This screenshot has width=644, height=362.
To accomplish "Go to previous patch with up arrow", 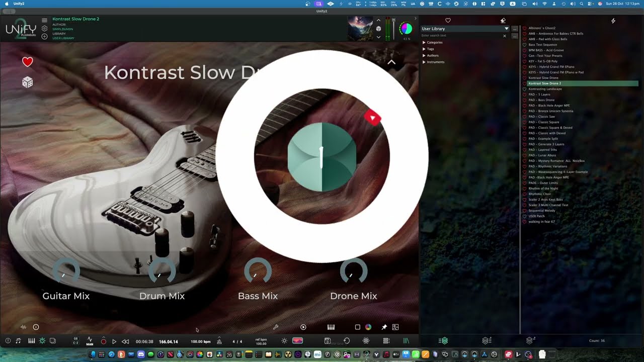I will 378,21.
